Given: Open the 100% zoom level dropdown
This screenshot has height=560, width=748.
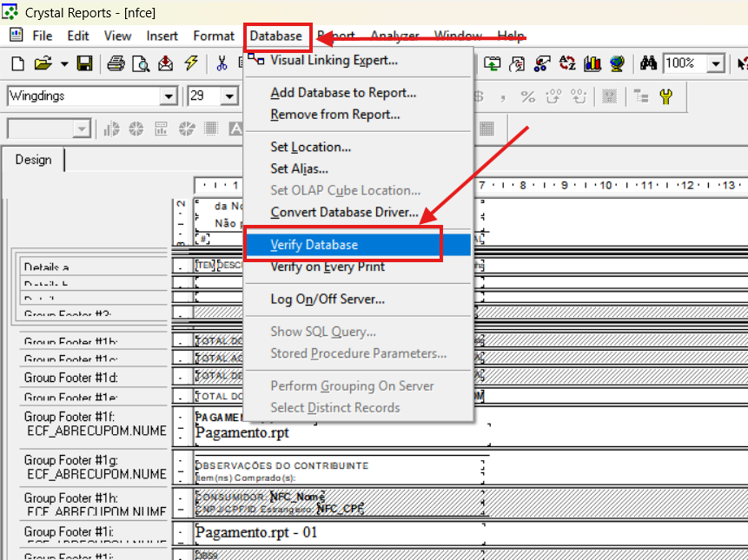Looking at the screenshot, I should pos(716,63).
